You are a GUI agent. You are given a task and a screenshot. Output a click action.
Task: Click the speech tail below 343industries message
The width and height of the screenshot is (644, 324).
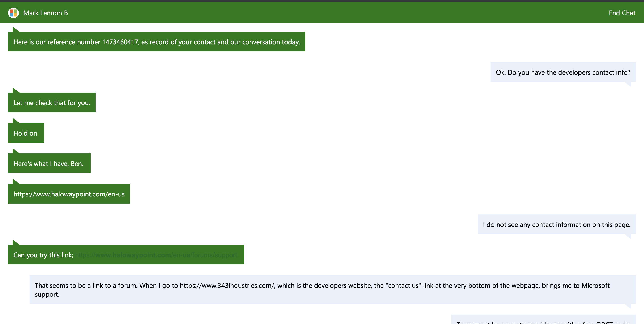click(x=629, y=306)
